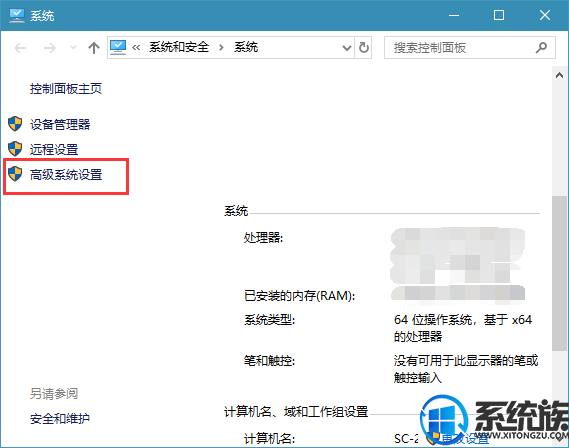Image resolution: width=569 pixels, height=448 pixels.
Task: Click the shield icon beside 设备管理器
Action: 15,124
